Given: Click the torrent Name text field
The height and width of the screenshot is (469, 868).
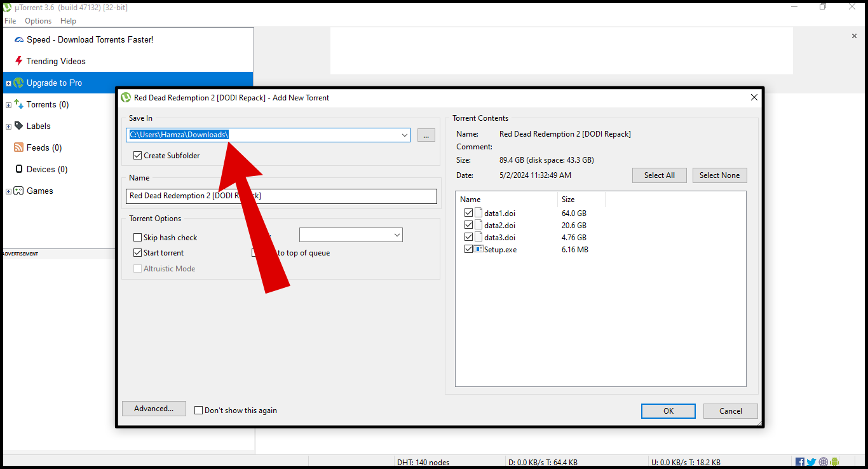Looking at the screenshot, I should tap(281, 196).
